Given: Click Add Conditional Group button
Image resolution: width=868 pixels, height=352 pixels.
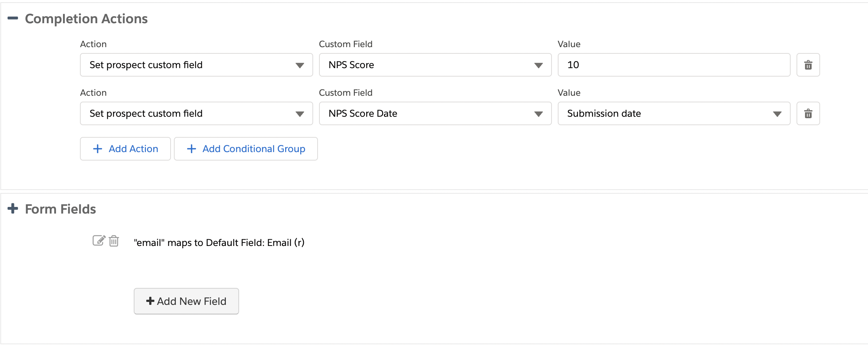Looking at the screenshot, I should tap(246, 149).
